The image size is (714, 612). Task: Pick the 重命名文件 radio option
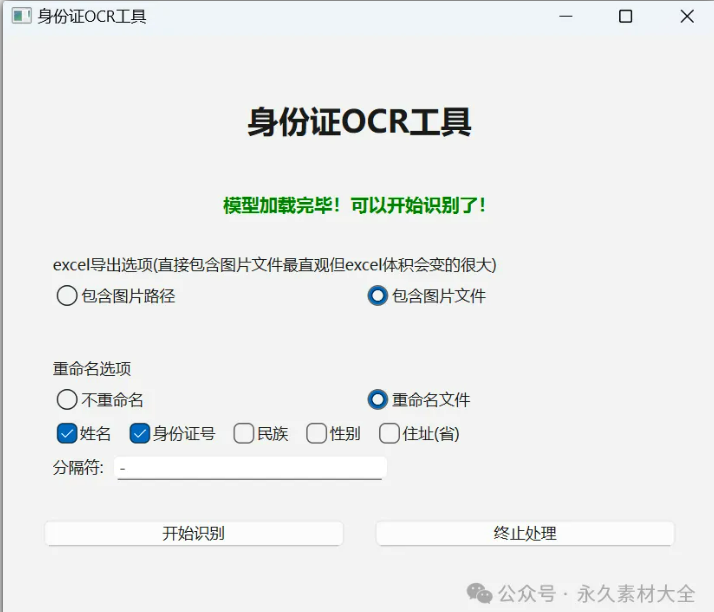[x=378, y=400]
